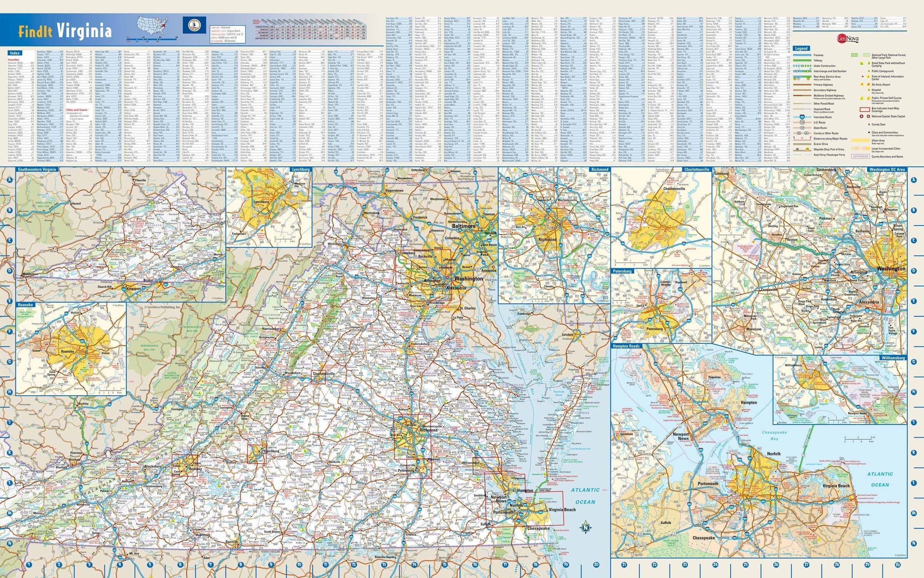
Task: Click the miles and kilometers scale bar
Action: click(x=152, y=39)
